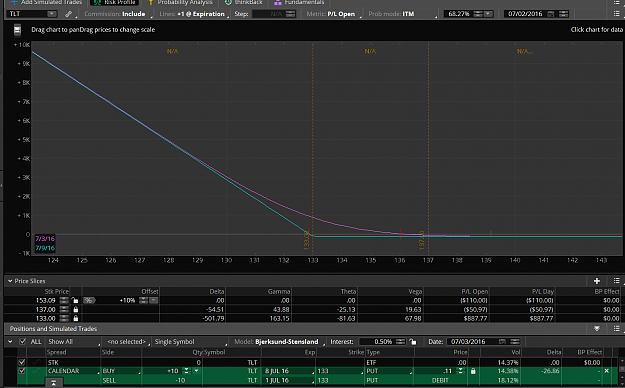Open the Model Bjerksund-Stensland dropdown
The height and width of the screenshot is (388, 625).
coord(279,342)
